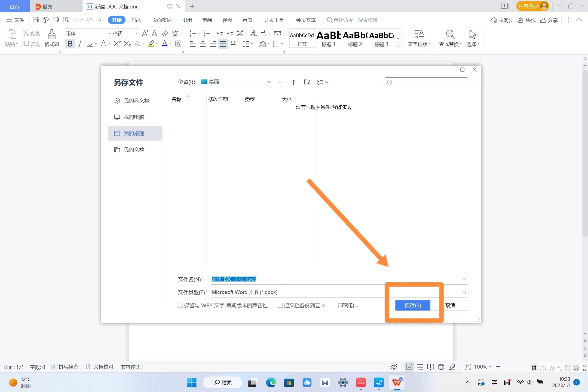Click Decrease font size icon
This screenshot has width=588, height=392.
click(155, 33)
